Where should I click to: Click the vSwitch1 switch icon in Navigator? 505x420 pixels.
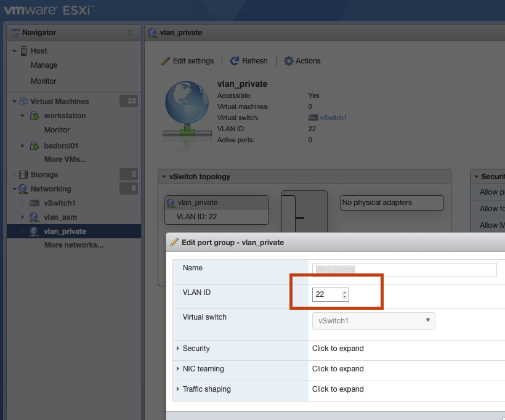pos(34,203)
